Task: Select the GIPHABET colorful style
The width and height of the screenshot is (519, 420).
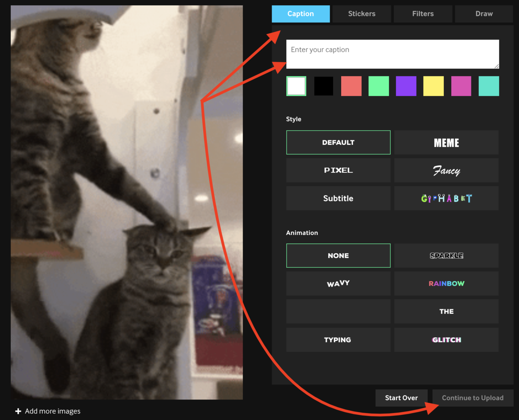Action: pyautogui.click(x=446, y=198)
